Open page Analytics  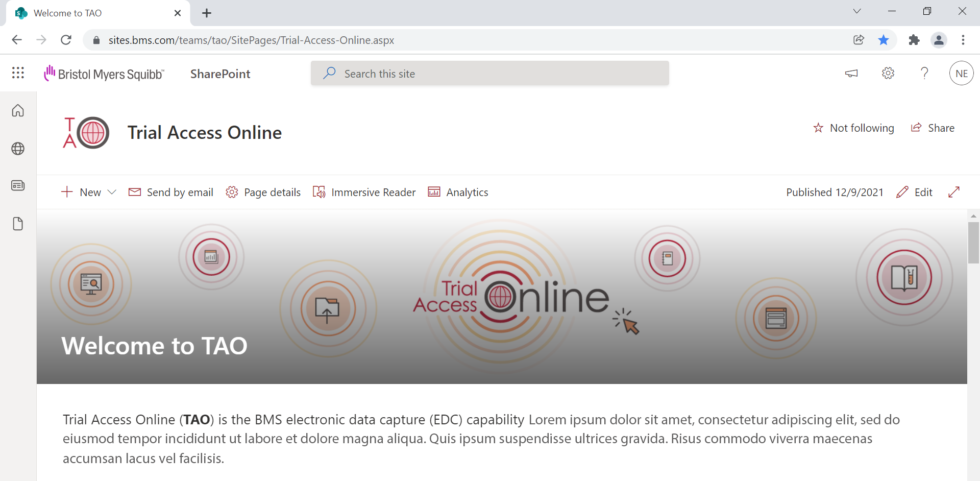pos(458,193)
